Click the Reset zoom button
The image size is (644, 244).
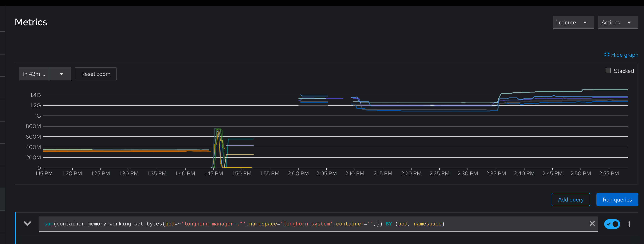click(96, 74)
